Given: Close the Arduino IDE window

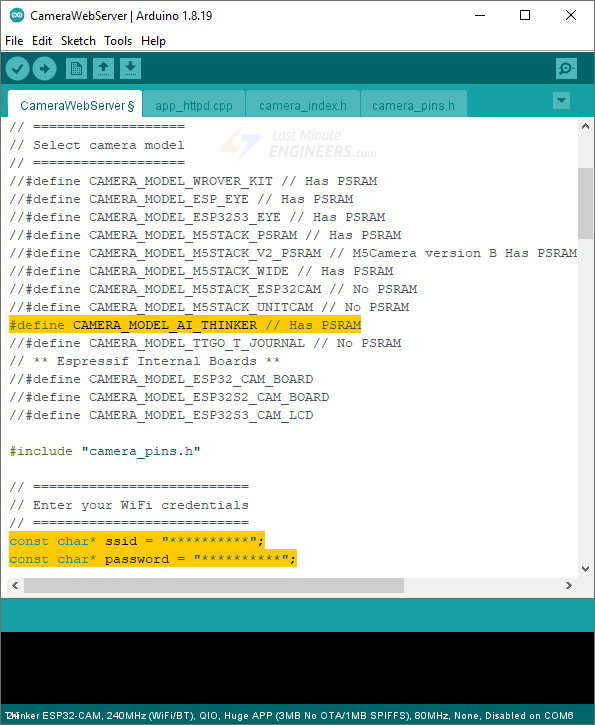Looking at the screenshot, I should (x=571, y=15).
